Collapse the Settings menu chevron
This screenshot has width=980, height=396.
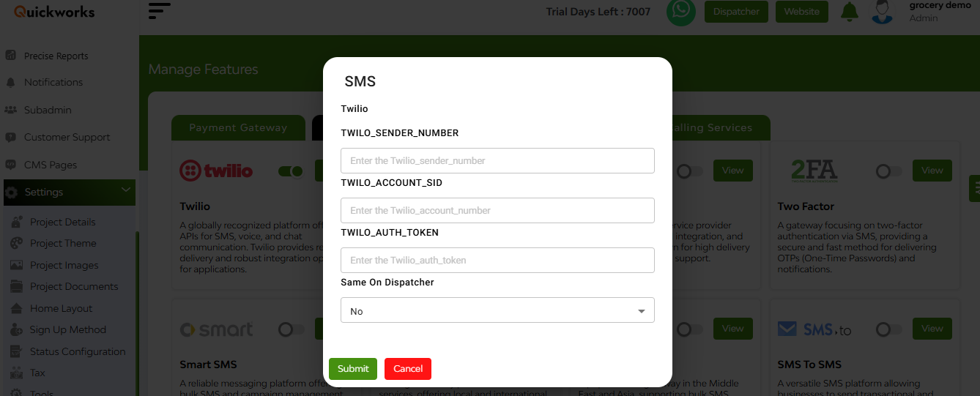click(126, 191)
